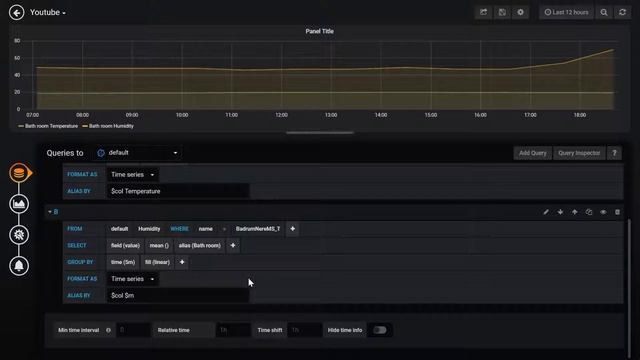
Task: Click the refresh dashboard icon
Action: tap(622, 12)
